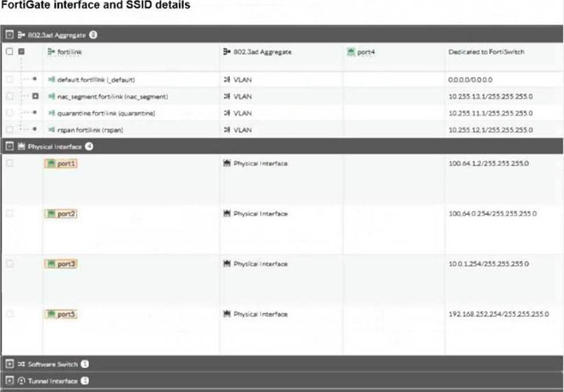Collapse the 802.3ad Aggregate section
The width and height of the screenshot is (564, 392).
[9, 35]
